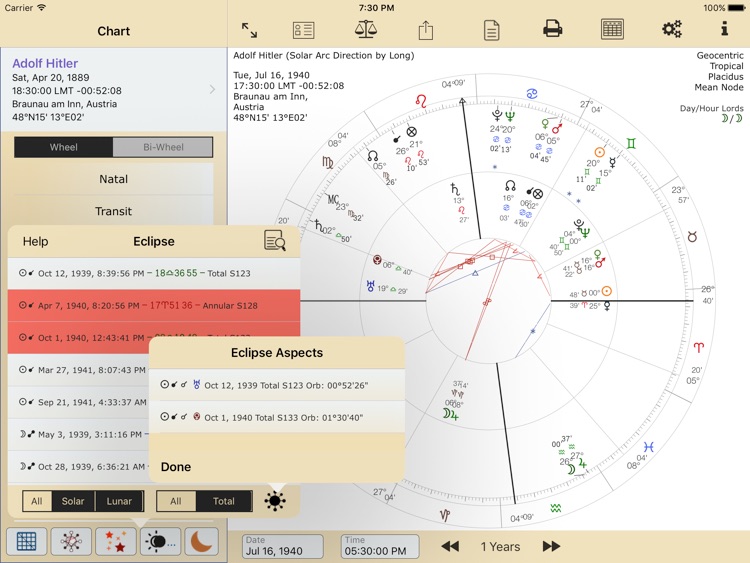Open the table grid icon in toolbar
This screenshot has height=563, width=750.
[x=612, y=29]
